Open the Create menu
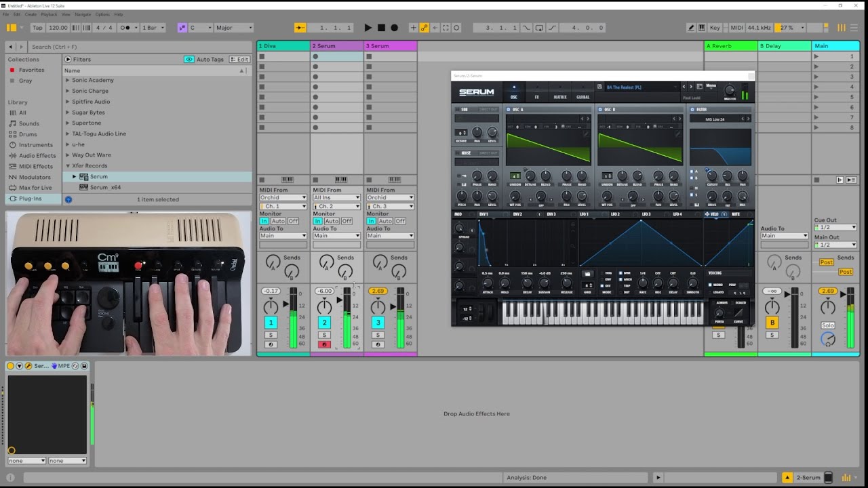 (x=31, y=14)
